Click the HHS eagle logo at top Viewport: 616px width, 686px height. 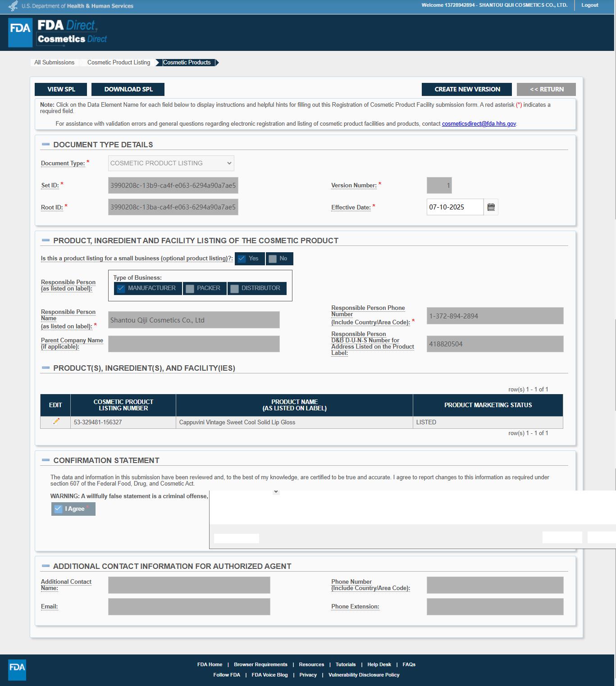13,6
